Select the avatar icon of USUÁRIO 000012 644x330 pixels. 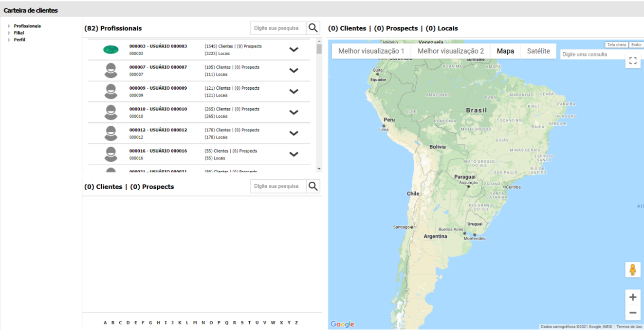[111, 133]
